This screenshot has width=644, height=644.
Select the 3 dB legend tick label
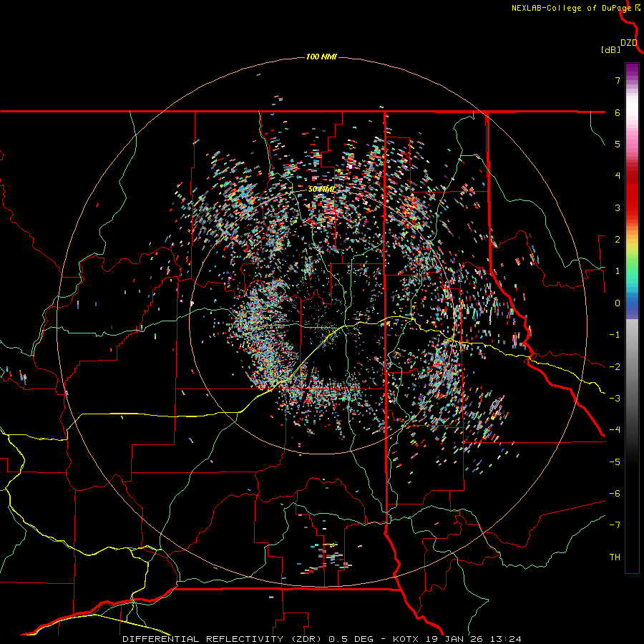(618, 208)
